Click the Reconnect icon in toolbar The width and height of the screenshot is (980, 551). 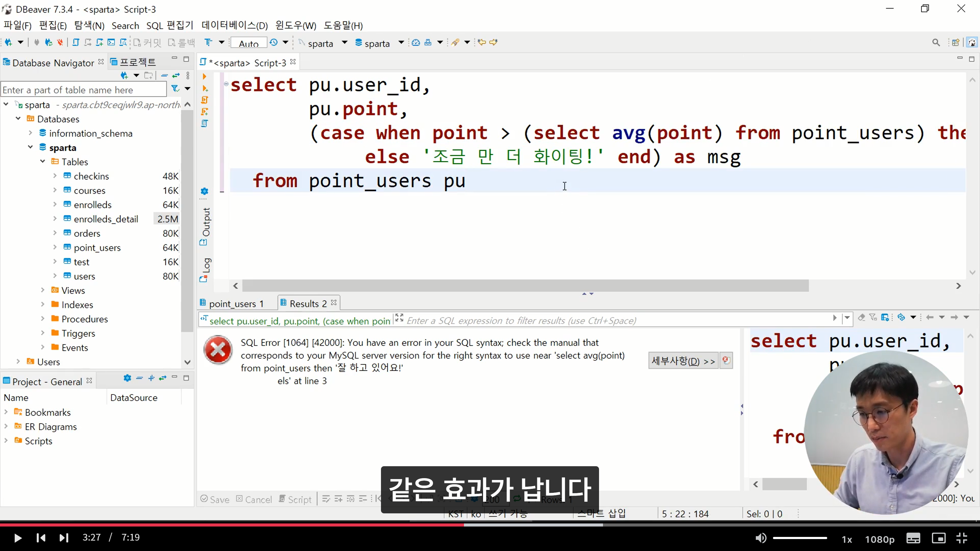click(48, 42)
